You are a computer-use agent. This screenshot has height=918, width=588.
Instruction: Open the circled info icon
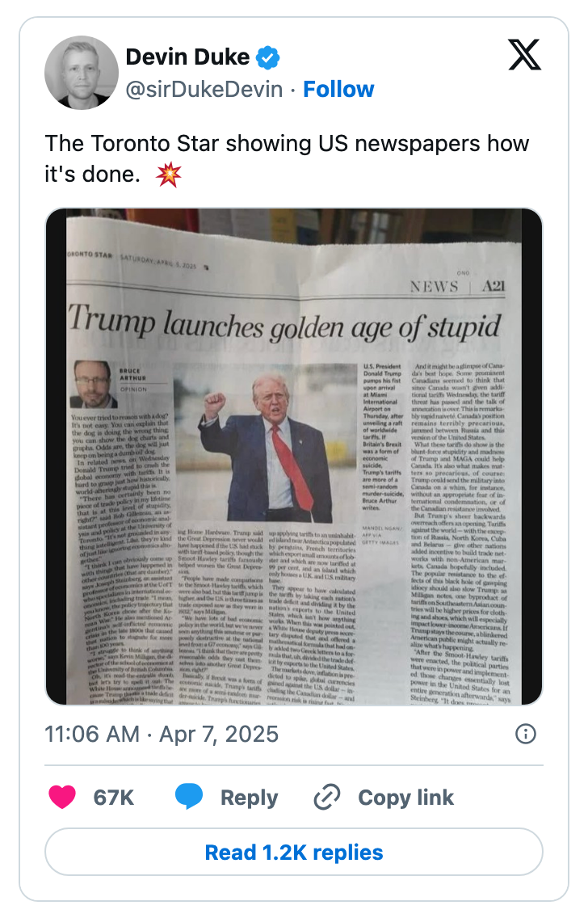526,734
